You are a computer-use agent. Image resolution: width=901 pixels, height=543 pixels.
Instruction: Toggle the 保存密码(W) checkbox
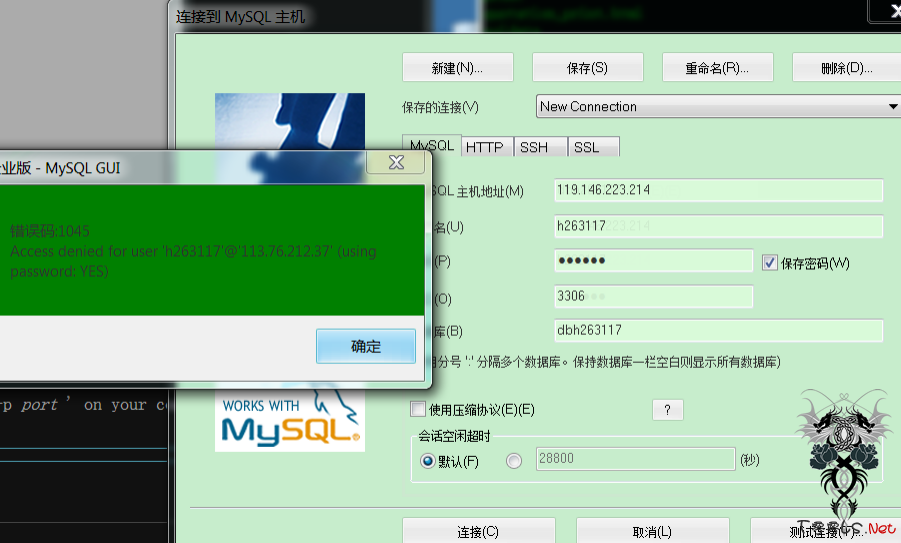[769, 263]
